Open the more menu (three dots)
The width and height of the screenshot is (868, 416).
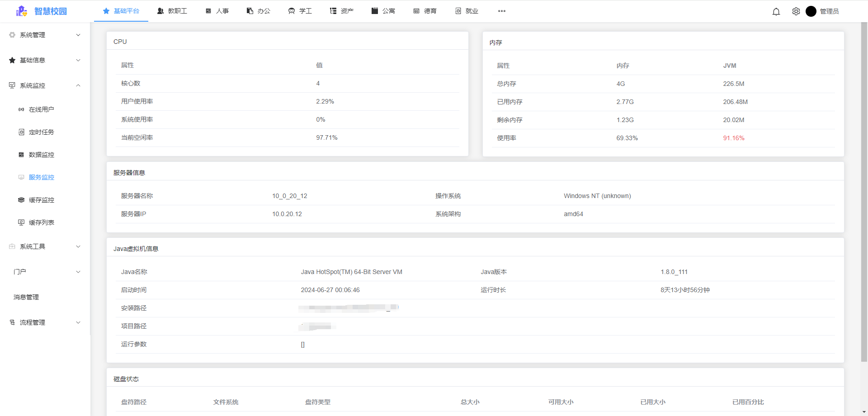click(502, 11)
